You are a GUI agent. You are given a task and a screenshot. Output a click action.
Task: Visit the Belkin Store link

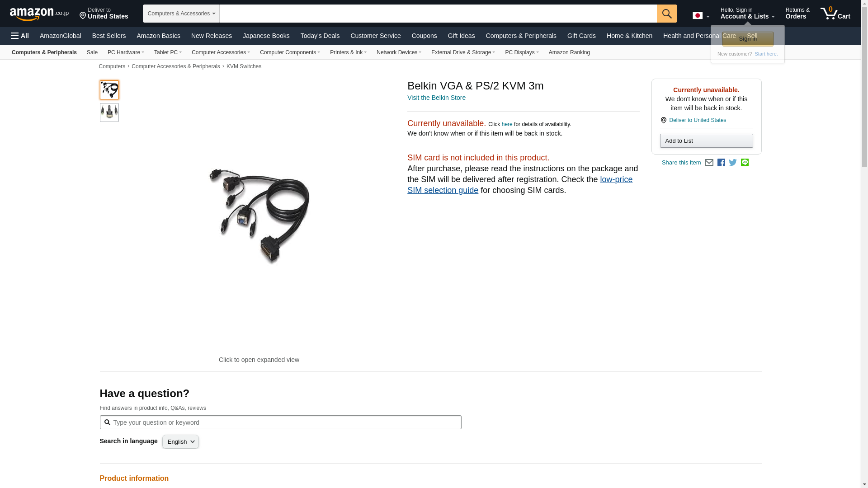(x=436, y=98)
